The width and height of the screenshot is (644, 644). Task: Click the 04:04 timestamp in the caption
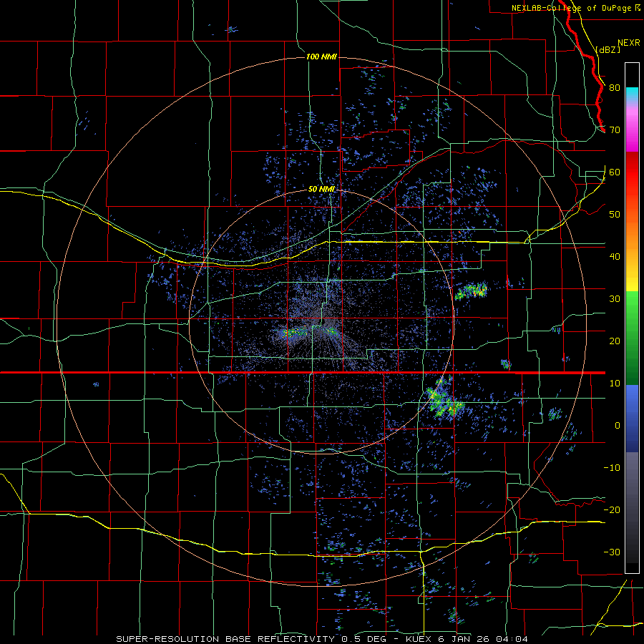[x=512, y=639]
